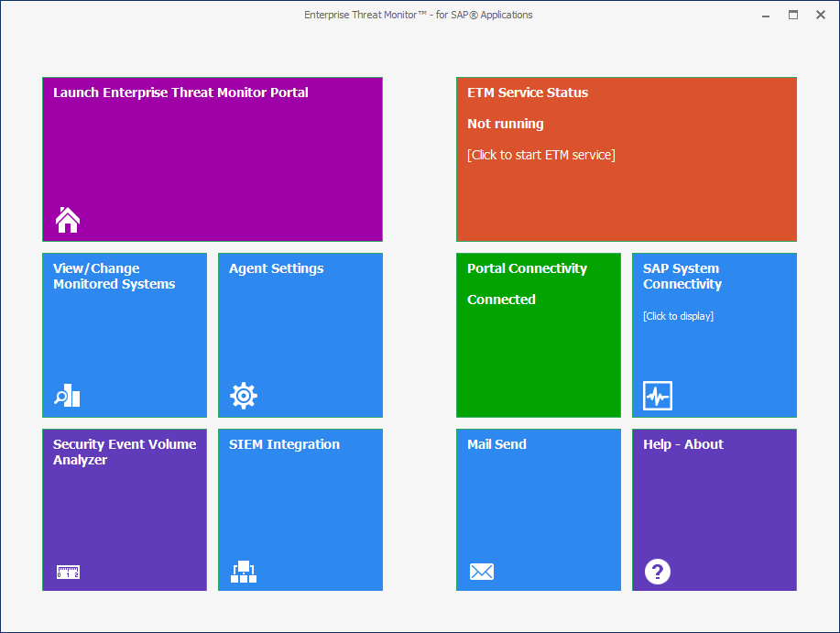The image size is (840, 633).
Task: Click the home icon in the portal tile
Action: 68,220
